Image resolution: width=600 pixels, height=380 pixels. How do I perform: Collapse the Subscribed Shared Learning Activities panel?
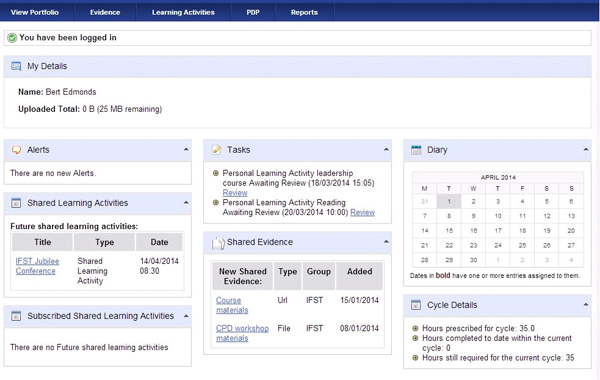[x=186, y=316]
